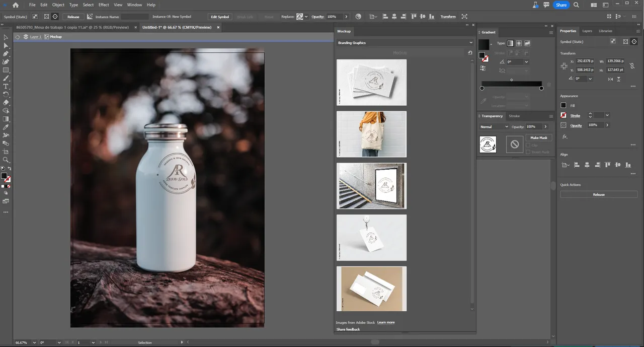This screenshot has width=644, height=347.
Task: Select Linear Gradient type
Action: [x=510, y=43]
